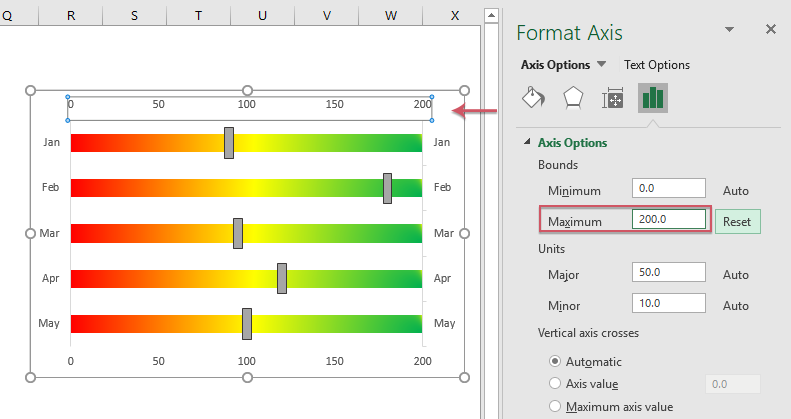Select the Maximum axis value radio button
791x419 pixels.
[555, 406]
